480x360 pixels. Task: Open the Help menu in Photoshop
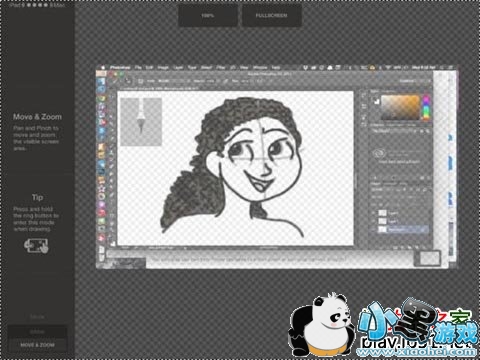click(x=276, y=68)
